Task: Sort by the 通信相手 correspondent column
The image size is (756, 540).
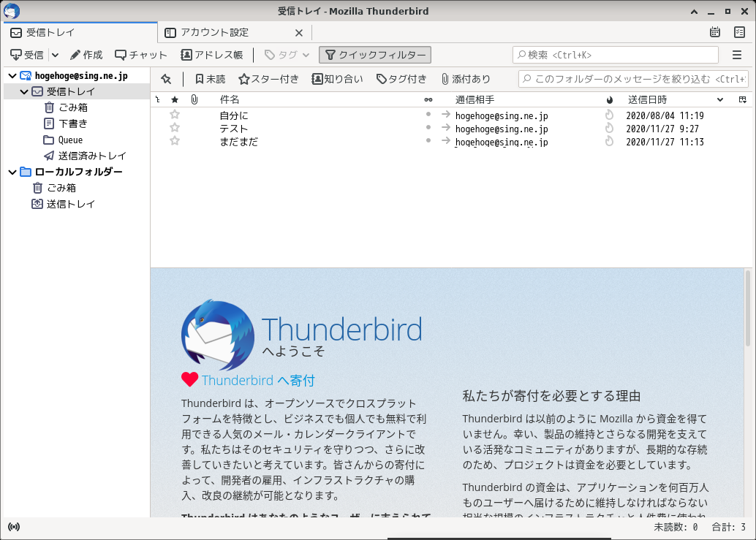Action: (475, 99)
